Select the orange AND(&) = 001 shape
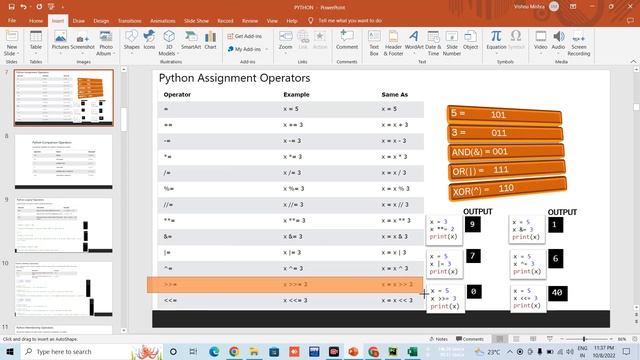This screenshot has height=360, width=640. click(506, 151)
